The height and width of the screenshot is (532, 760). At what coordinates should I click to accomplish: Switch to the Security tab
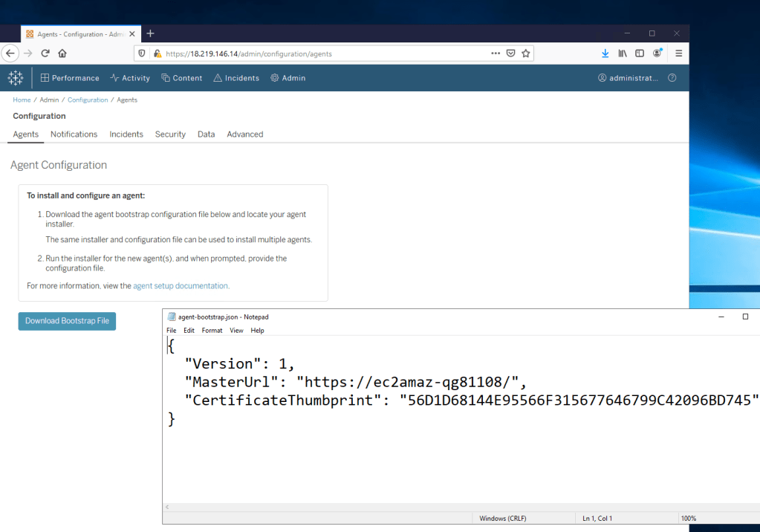coord(170,134)
